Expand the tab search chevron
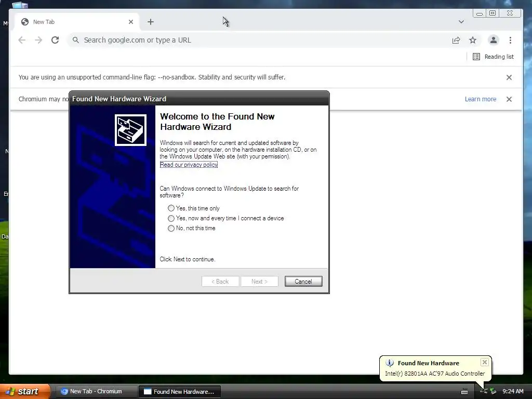 tap(461, 22)
